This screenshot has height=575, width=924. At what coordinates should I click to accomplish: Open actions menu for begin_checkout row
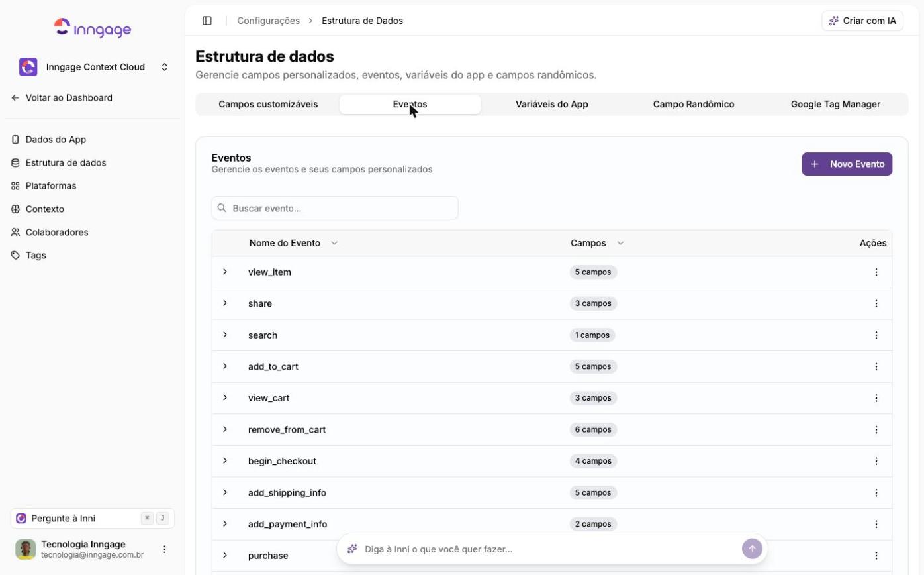click(x=876, y=461)
